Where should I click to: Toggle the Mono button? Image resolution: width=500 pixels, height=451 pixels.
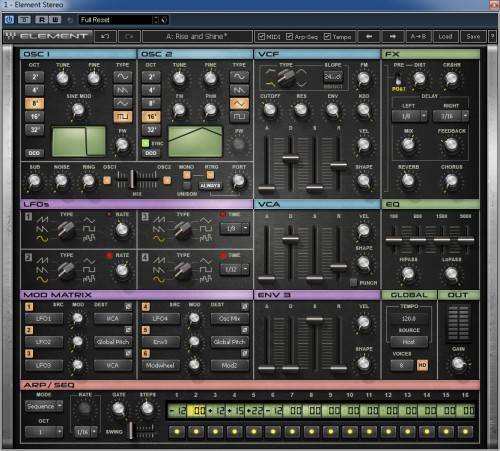[x=187, y=175]
